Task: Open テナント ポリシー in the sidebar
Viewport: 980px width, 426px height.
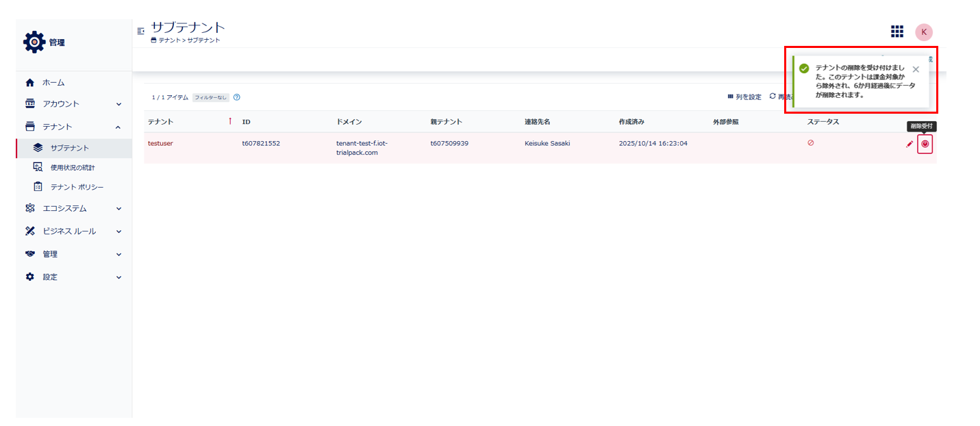Action: (77, 187)
